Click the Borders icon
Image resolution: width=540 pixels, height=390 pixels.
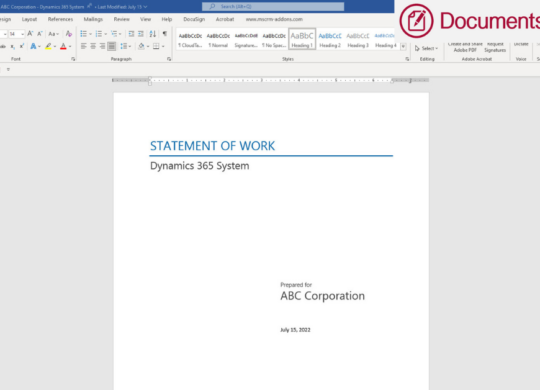(156, 46)
